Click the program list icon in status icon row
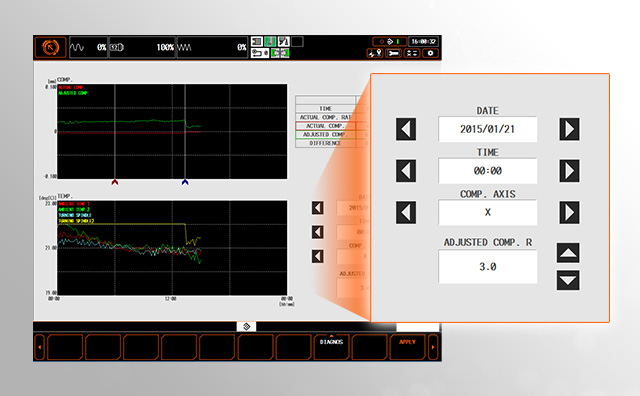640x396 pixels. coord(256,41)
